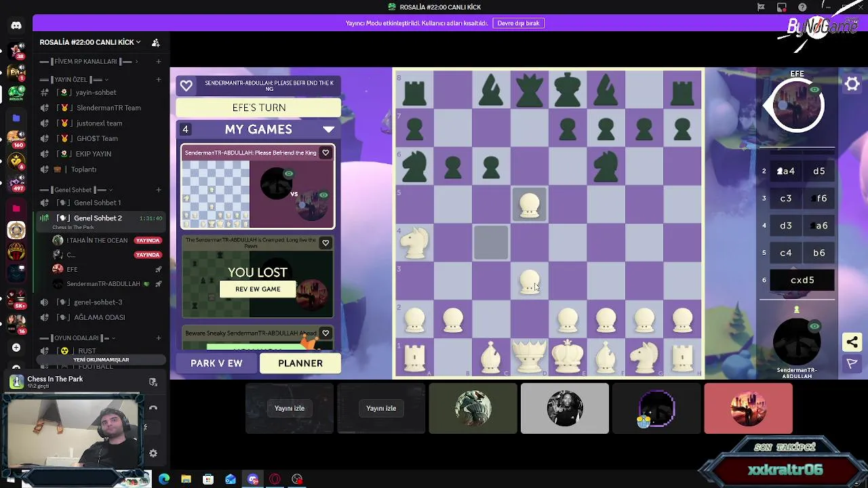Viewport: 868px width, 488px height.
Task: Open the server with 5K+ badge
Action: tap(16, 298)
